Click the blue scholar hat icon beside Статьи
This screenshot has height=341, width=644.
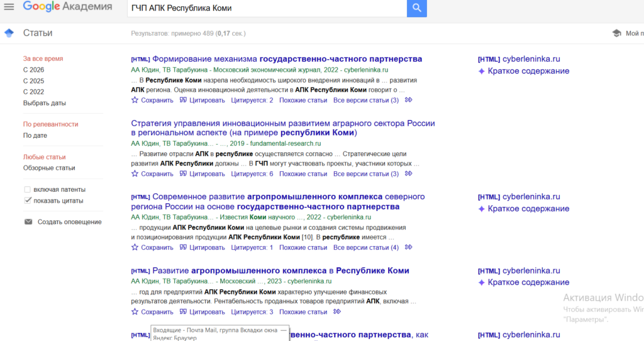click(9, 33)
